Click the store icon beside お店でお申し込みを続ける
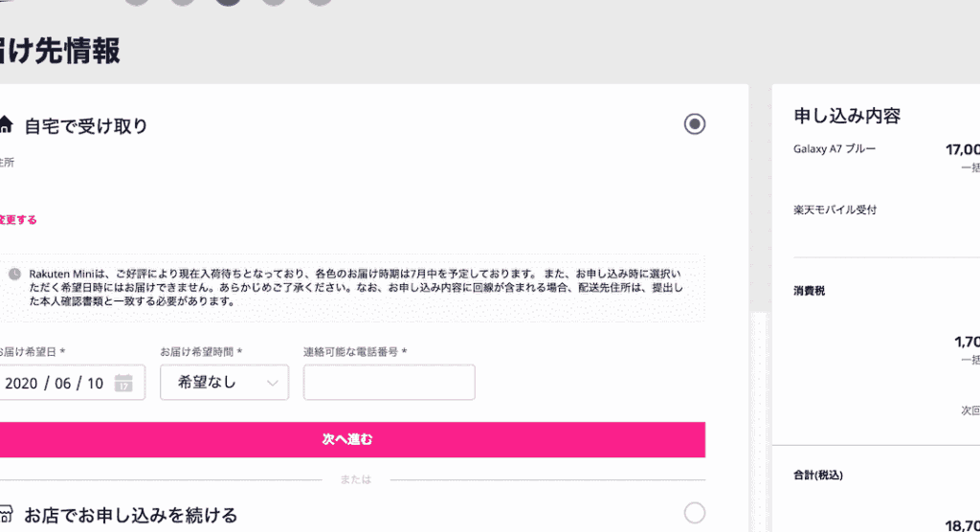The image size is (980, 532). [x=5, y=514]
